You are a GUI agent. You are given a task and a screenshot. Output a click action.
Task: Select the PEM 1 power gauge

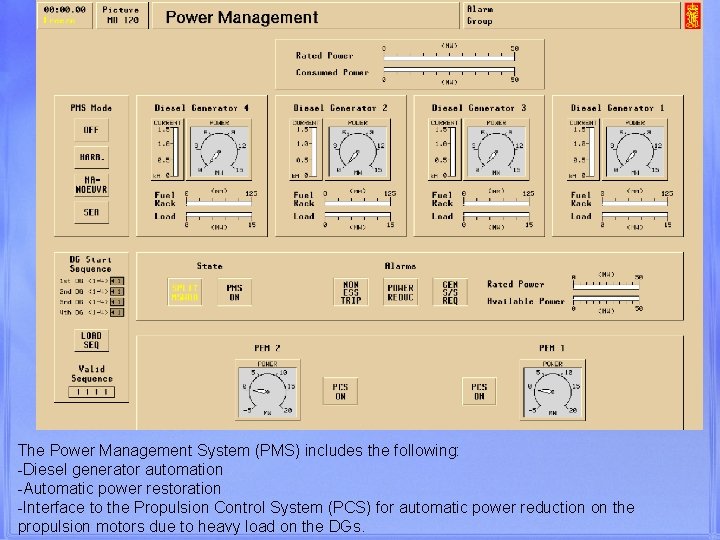[552, 390]
